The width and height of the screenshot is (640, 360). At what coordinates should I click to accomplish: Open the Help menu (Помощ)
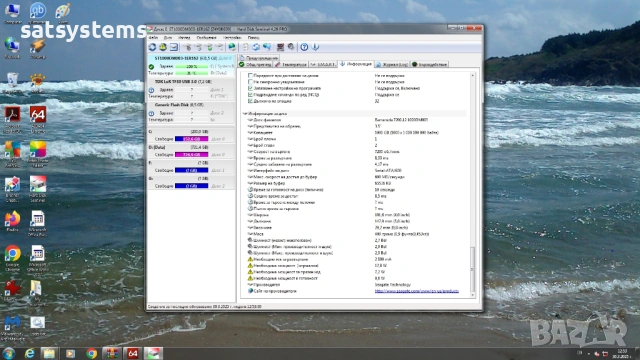tap(253, 38)
